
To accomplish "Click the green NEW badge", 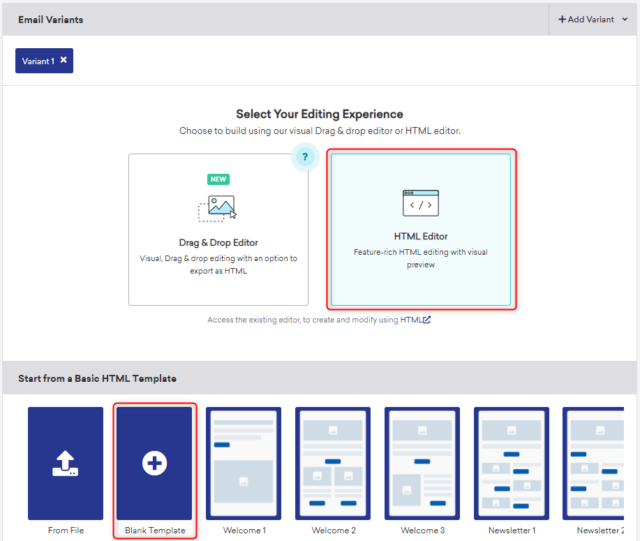I will point(218,179).
